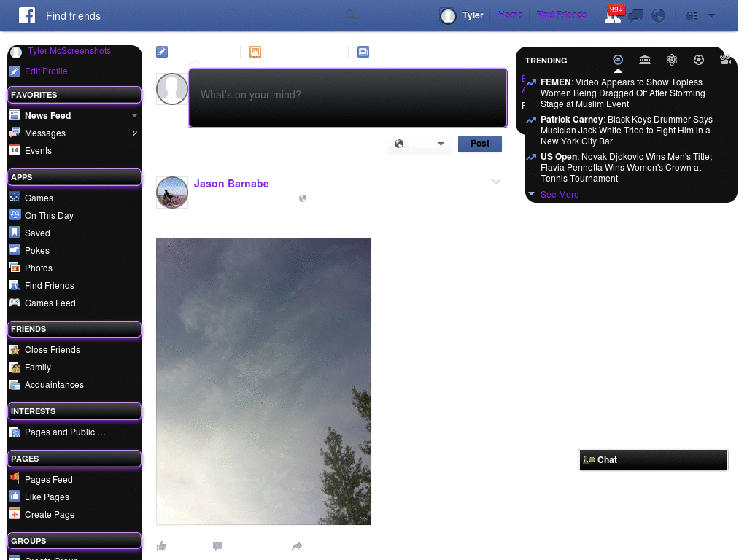Click the Pokes icon in sidebar

coord(15,250)
